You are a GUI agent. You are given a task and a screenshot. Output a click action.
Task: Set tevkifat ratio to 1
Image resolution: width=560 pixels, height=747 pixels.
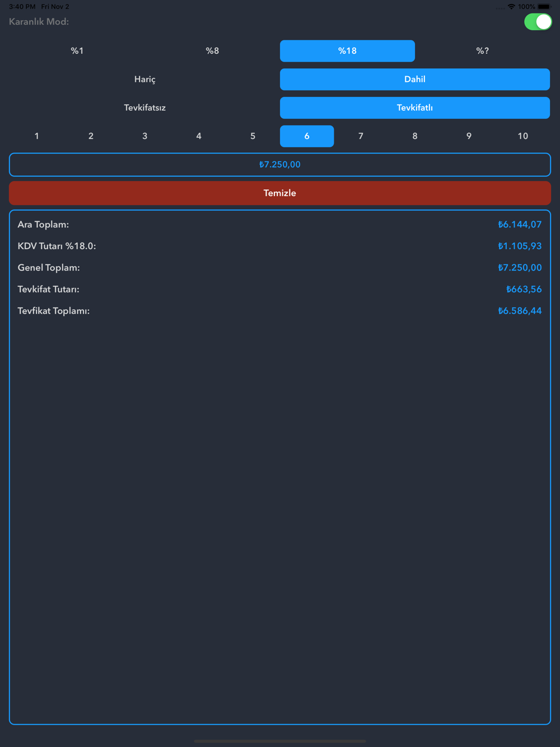(37, 136)
